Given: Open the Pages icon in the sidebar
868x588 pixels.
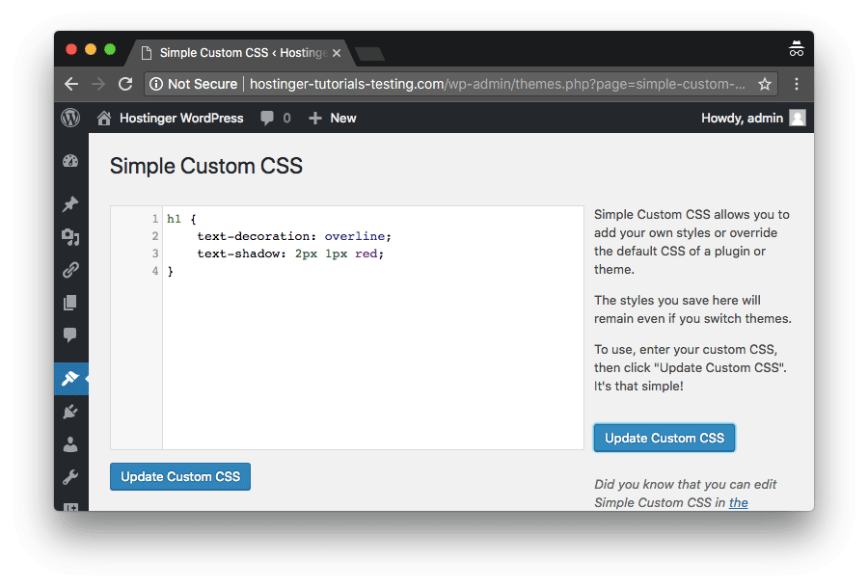Looking at the screenshot, I should pos(70,303).
